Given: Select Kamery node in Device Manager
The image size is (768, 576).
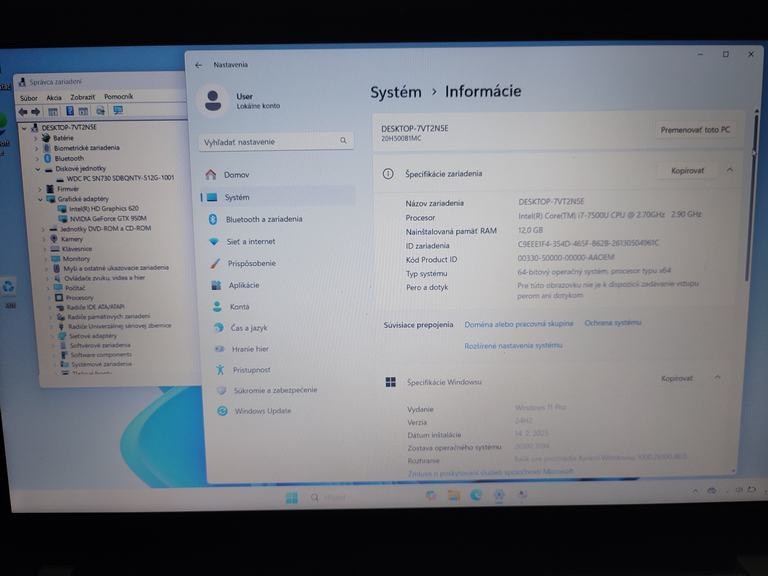Looking at the screenshot, I should click(x=72, y=239).
